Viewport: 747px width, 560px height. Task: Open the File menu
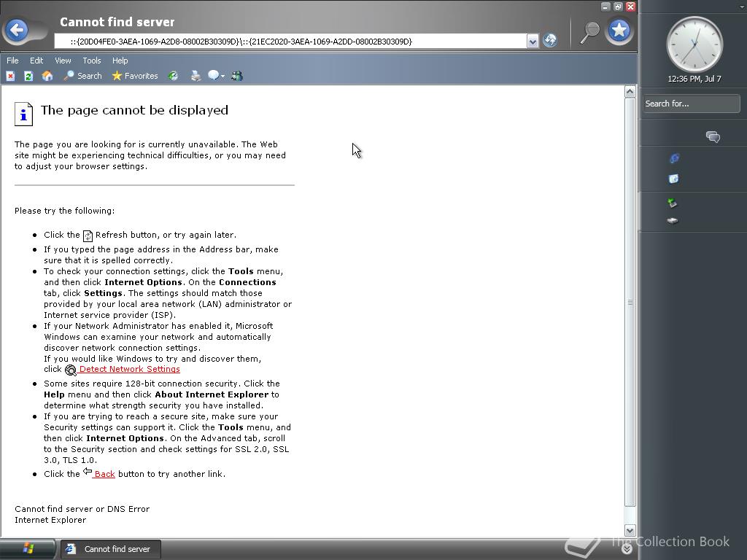tap(12, 61)
